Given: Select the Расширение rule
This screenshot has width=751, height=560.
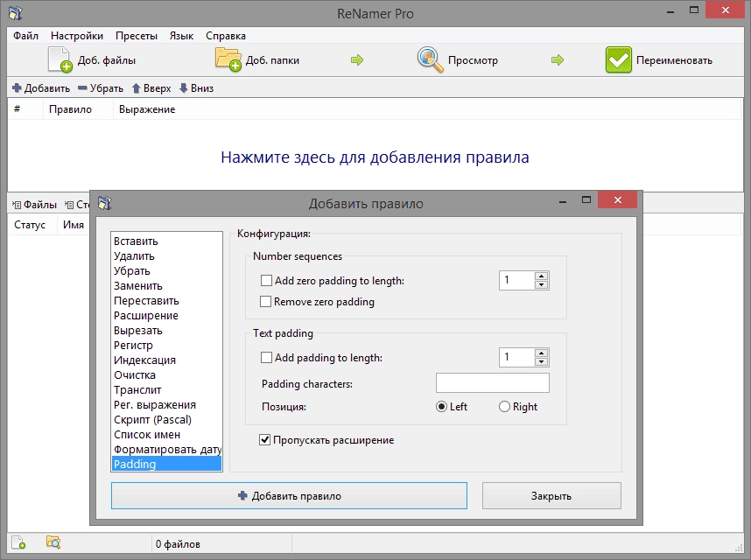Looking at the screenshot, I should (x=166, y=315).
